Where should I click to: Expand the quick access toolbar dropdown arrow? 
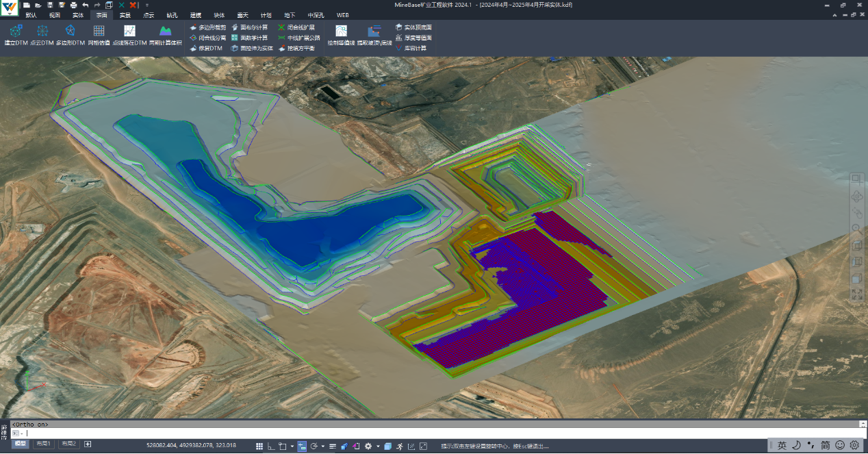(x=147, y=5)
